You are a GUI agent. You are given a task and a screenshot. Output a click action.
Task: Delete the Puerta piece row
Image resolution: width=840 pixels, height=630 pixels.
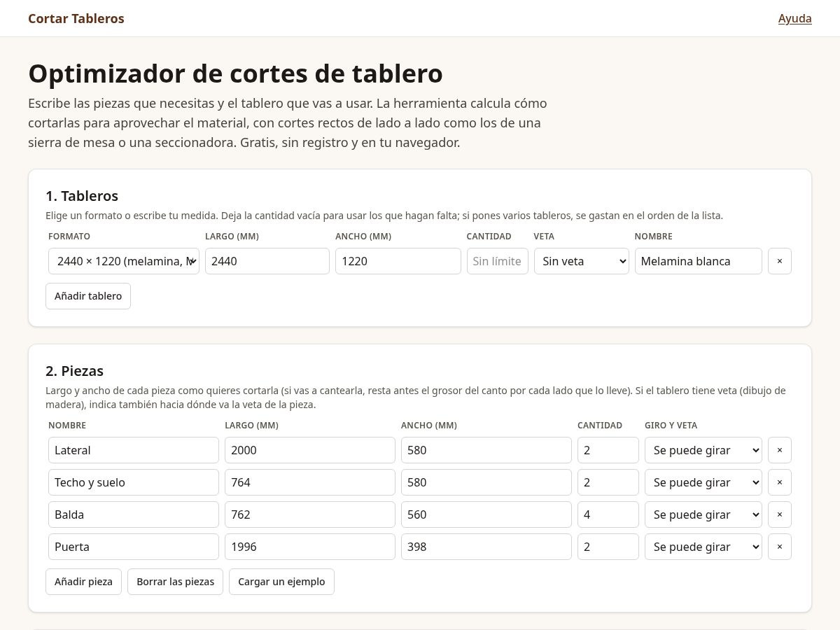point(780,547)
